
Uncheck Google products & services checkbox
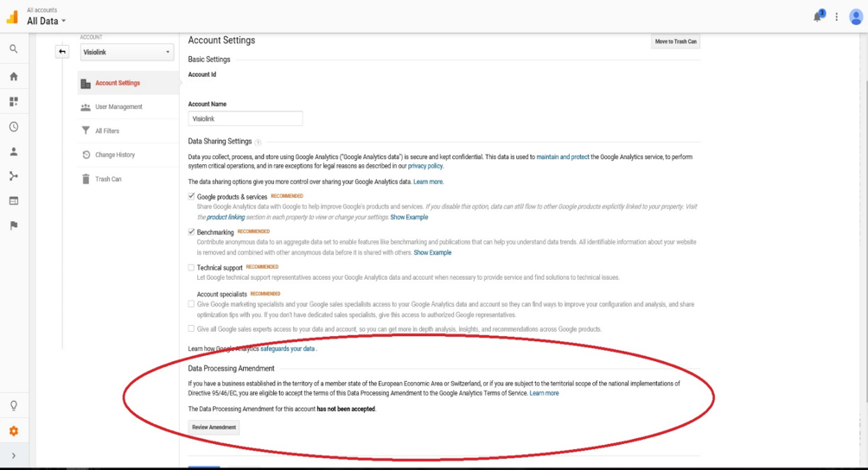(x=191, y=196)
